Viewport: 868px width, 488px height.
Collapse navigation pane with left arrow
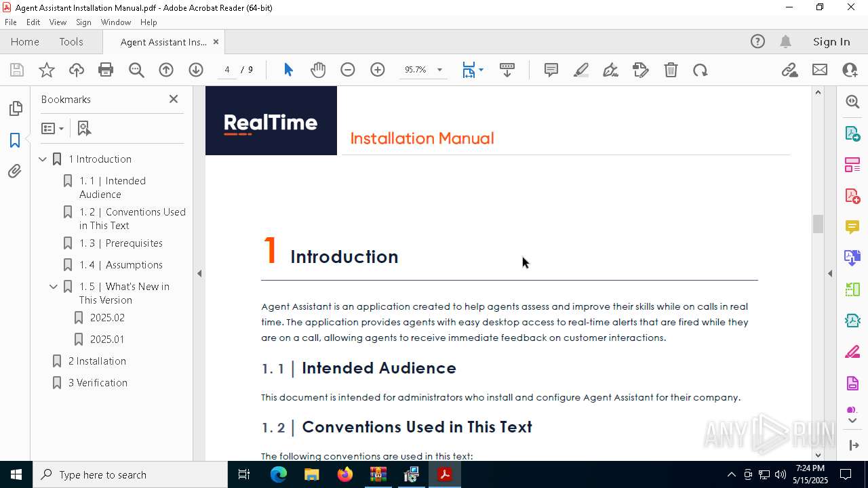[199, 274]
